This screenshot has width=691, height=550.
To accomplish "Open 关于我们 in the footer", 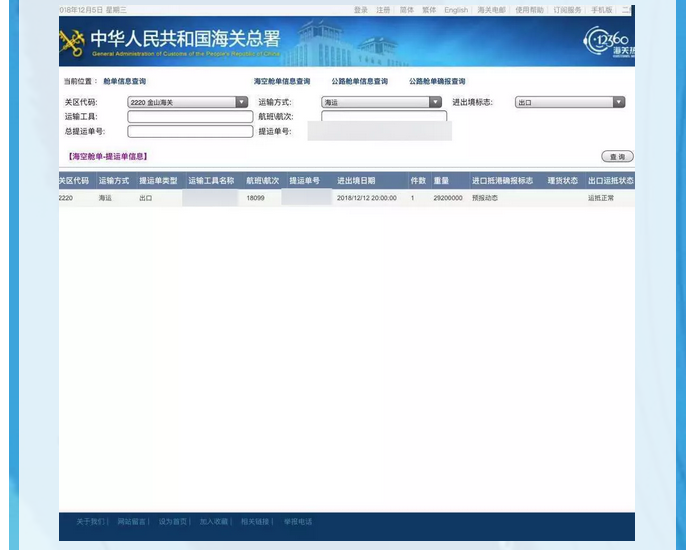I will coord(89,521).
